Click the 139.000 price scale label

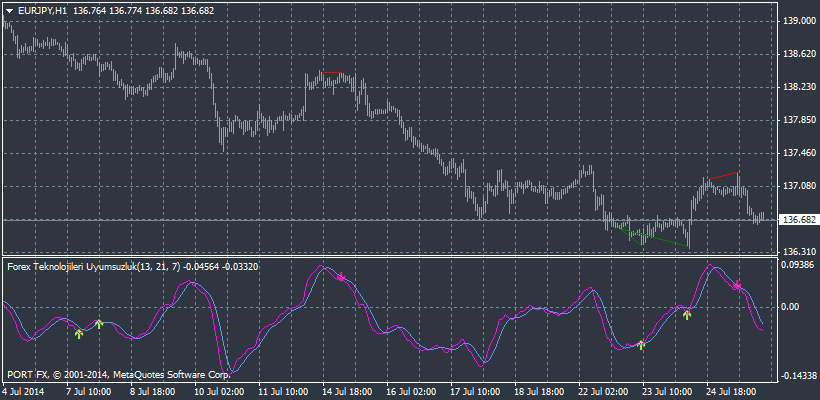coord(799,21)
